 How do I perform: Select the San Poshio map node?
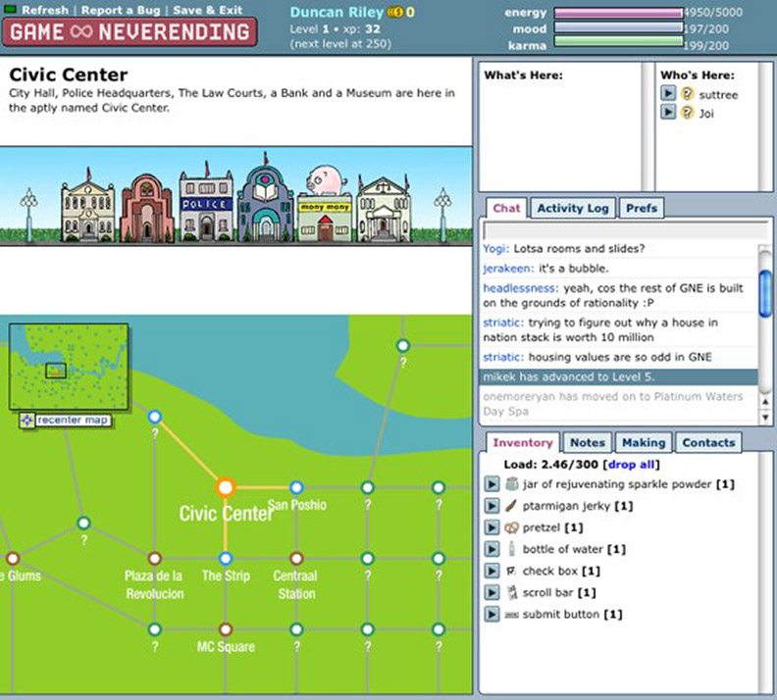coord(296,487)
